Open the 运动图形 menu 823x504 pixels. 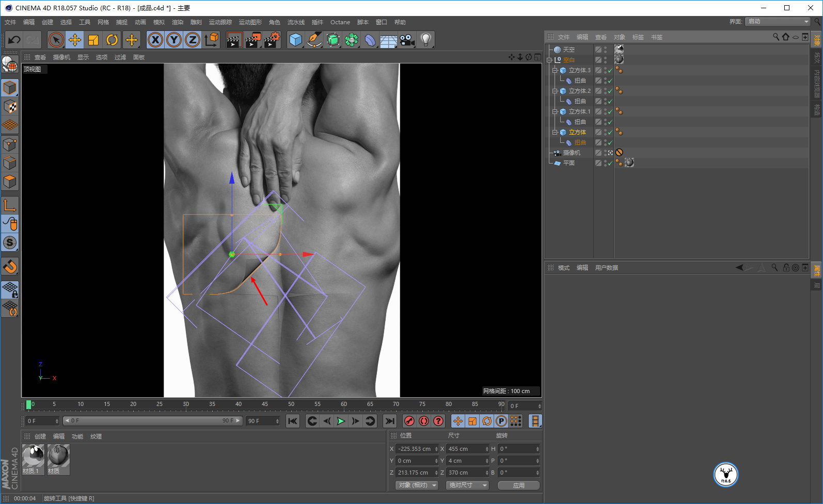point(250,22)
